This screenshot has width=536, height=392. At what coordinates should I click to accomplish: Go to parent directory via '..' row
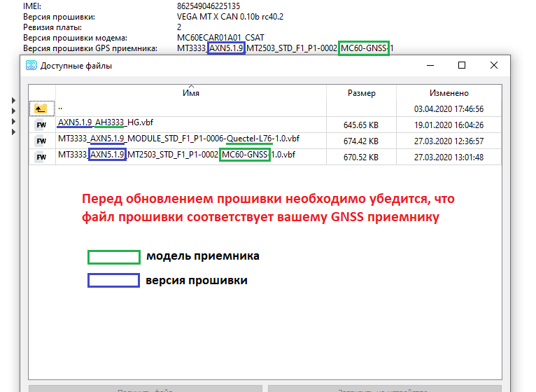(x=60, y=108)
